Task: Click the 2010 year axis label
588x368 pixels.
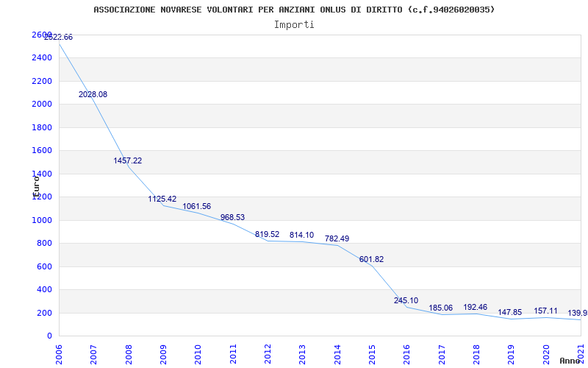Action: click(x=198, y=355)
